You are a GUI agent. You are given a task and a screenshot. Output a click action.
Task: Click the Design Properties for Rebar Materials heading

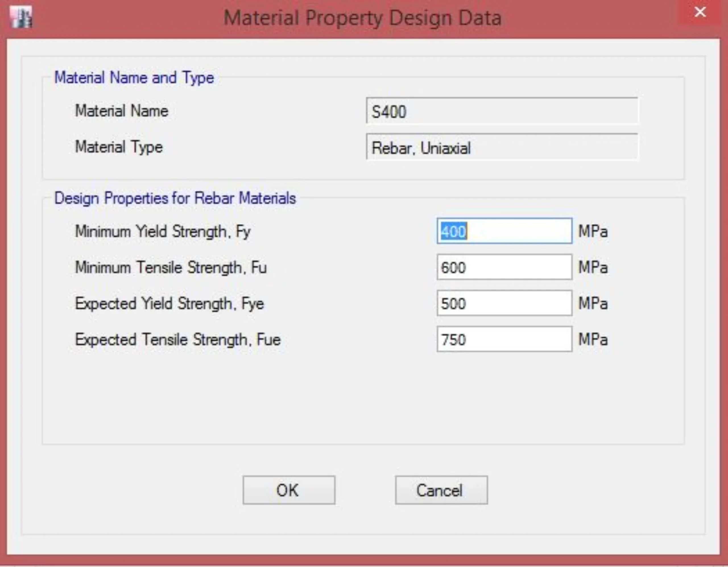pos(175,198)
